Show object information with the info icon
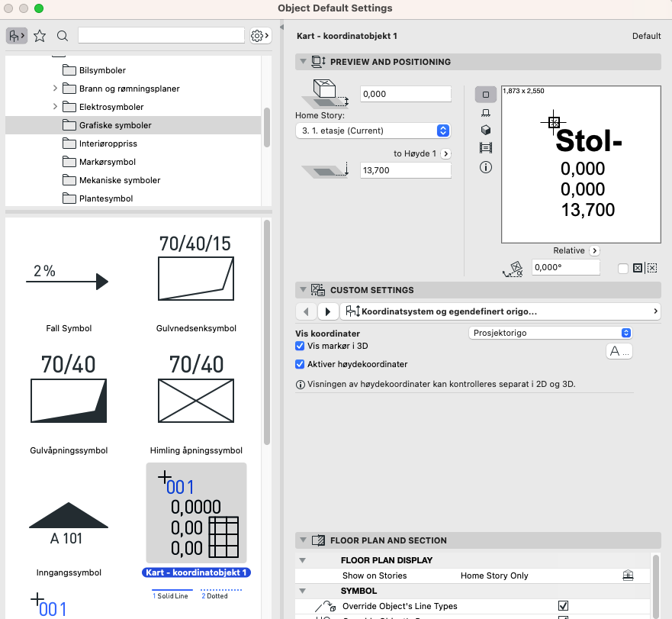This screenshot has width=672, height=619. pyautogui.click(x=486, y=167)
